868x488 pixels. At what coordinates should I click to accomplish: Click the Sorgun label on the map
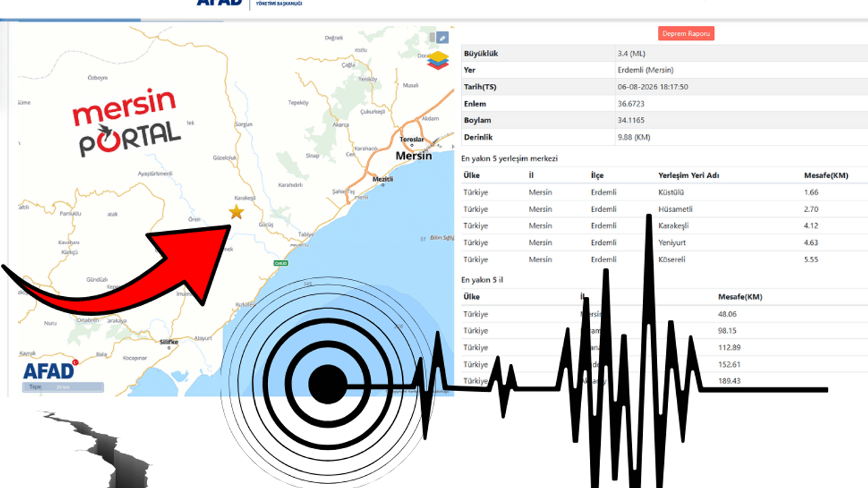pyautogui.click(x=243, y=125)
